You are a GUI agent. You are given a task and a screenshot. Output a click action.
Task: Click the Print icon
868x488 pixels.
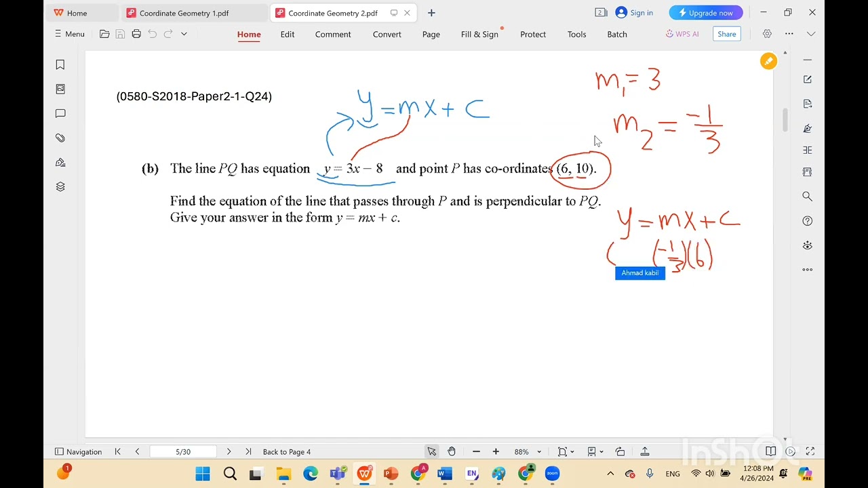(136, 34)
